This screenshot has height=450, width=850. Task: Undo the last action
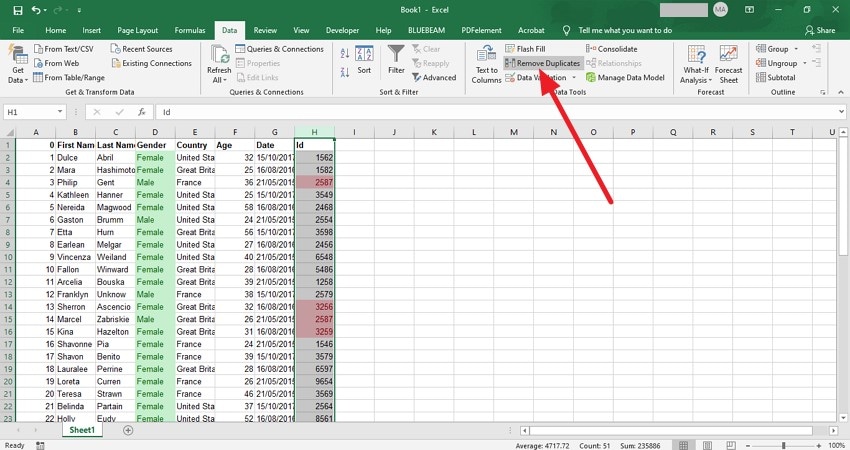(36, 10)
